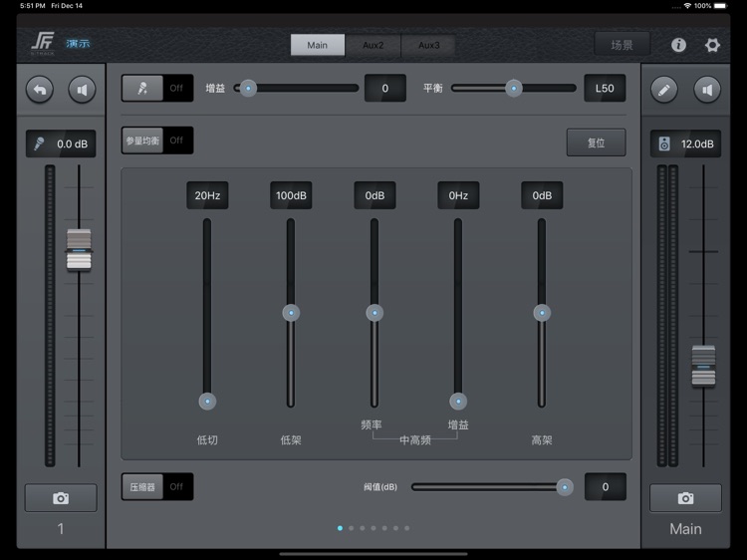
Task: Tap the pencil edit icon
Action: coord(664,90)
